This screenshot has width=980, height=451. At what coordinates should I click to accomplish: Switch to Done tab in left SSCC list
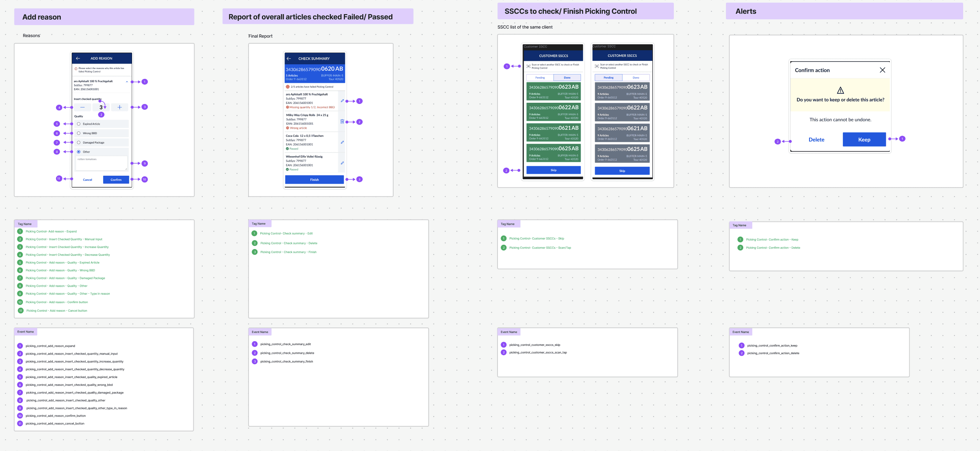[x=567, y=78]
